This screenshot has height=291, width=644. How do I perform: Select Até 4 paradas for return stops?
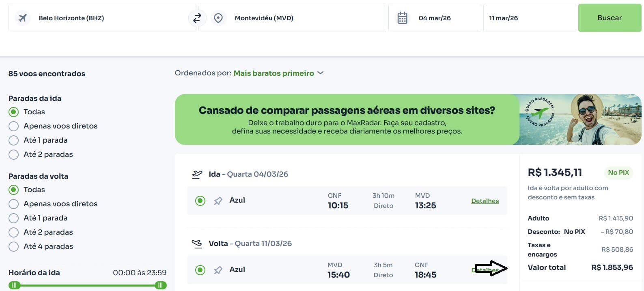[x=14, y=246]
